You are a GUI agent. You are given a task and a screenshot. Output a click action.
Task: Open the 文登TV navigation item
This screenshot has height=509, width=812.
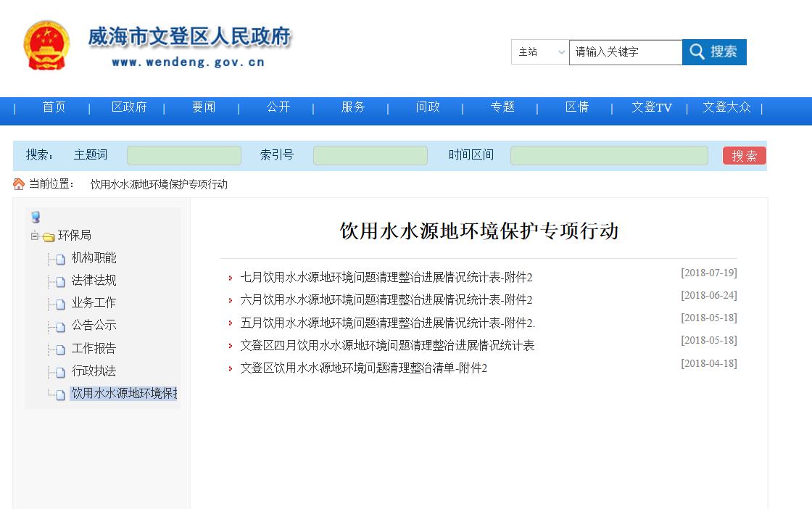click(x=651, y=107)
